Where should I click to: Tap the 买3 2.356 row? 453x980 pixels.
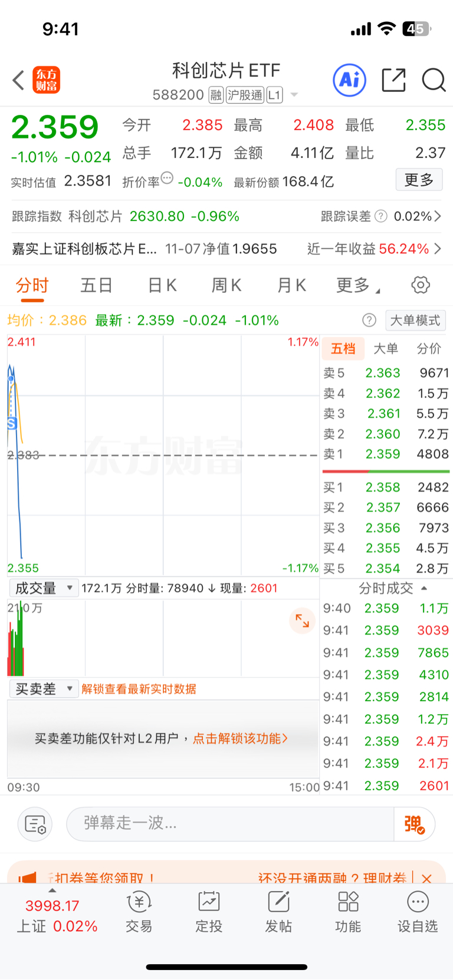[386, 528]
